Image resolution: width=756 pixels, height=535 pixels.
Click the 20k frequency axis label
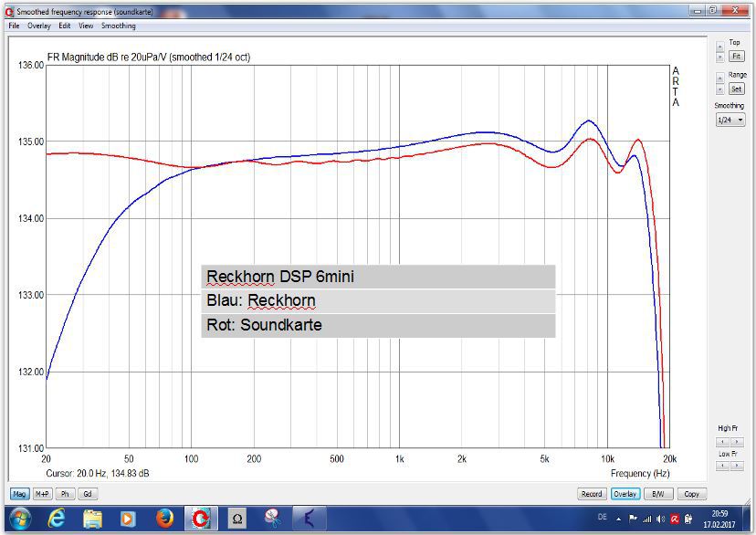tap(669, 459)
